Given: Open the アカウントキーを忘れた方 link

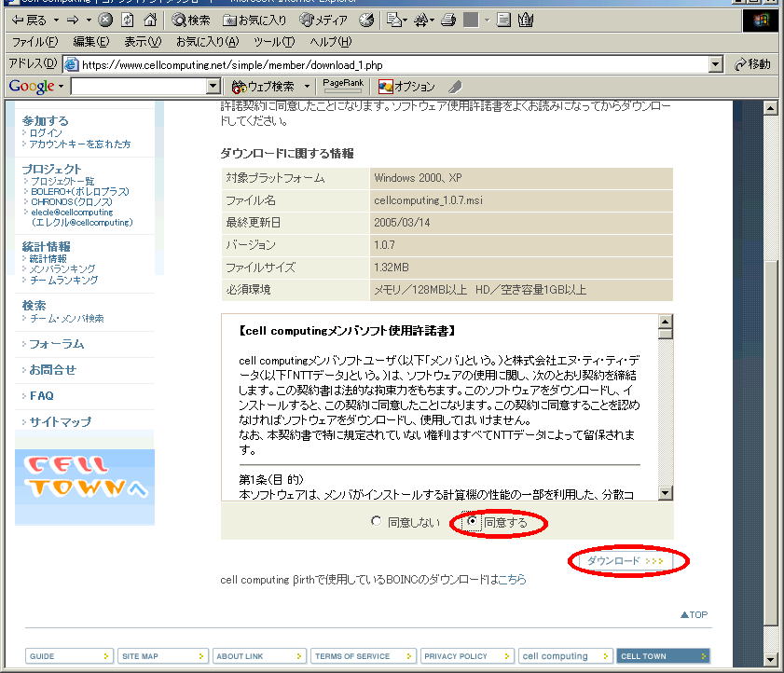Looking at the screenshot, I should pos(80,144).
